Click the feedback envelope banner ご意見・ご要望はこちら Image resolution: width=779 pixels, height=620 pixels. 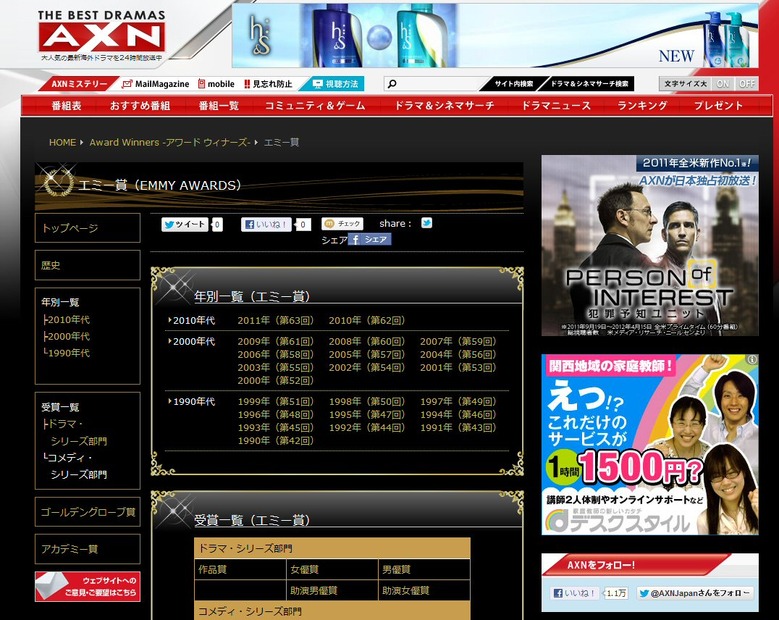87,586
